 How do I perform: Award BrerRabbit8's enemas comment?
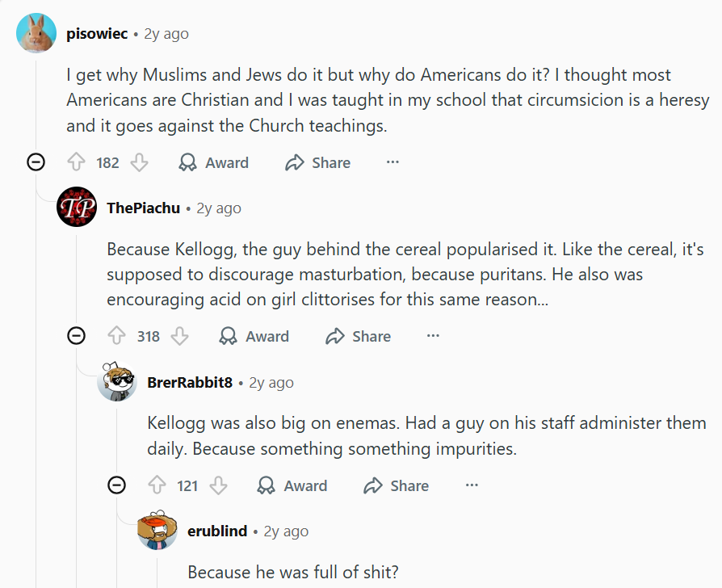292,485
